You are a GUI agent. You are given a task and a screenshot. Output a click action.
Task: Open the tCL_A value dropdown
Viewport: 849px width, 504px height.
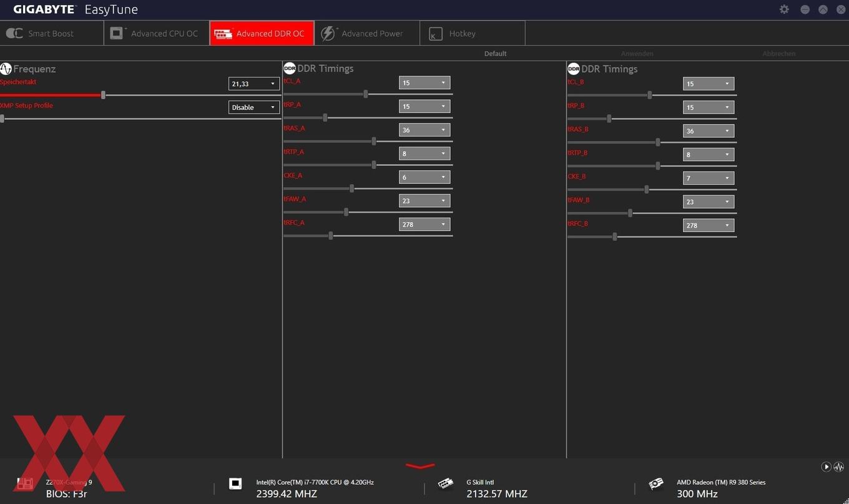click(424, 82)
